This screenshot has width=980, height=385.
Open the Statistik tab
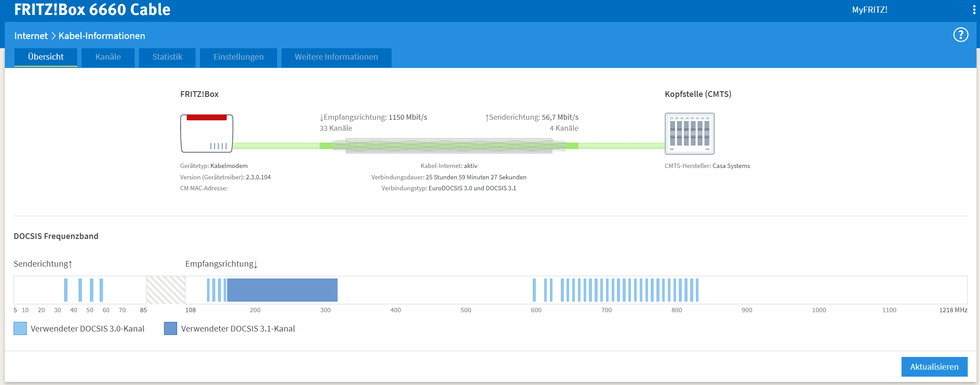167,57
